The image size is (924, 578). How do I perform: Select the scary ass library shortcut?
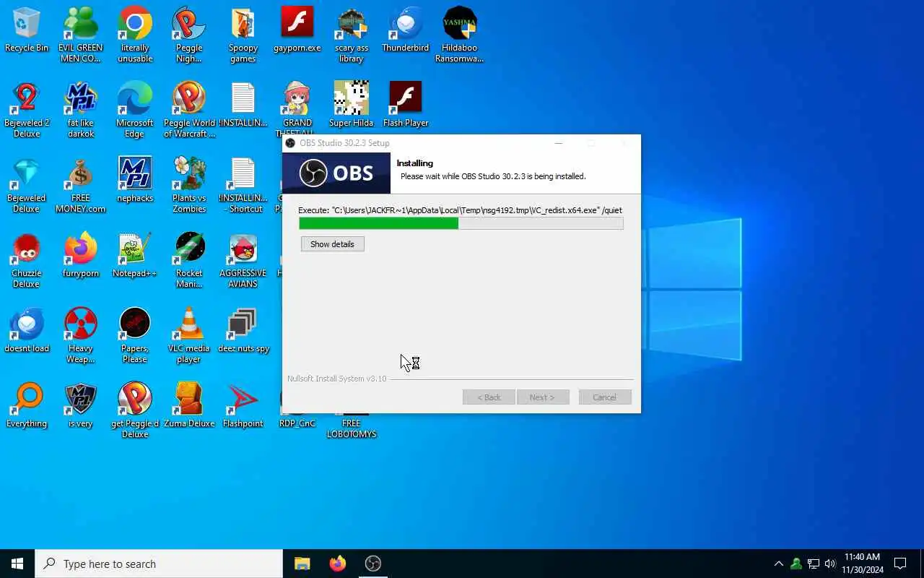352,35
